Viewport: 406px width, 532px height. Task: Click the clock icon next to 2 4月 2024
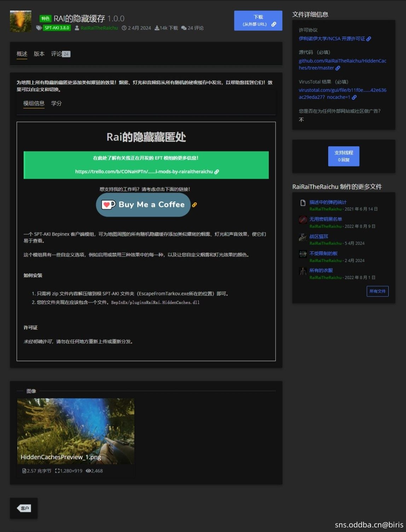[124, 28]
